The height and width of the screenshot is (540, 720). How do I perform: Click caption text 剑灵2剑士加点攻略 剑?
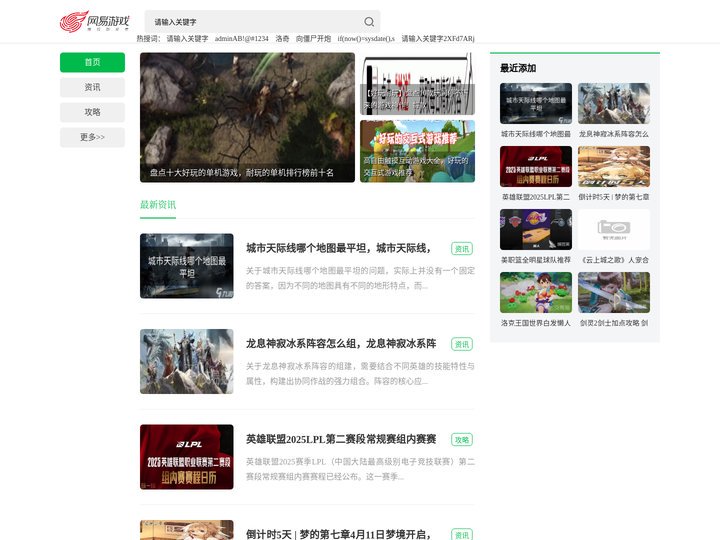pyautogui.click(x=614, y=323)
